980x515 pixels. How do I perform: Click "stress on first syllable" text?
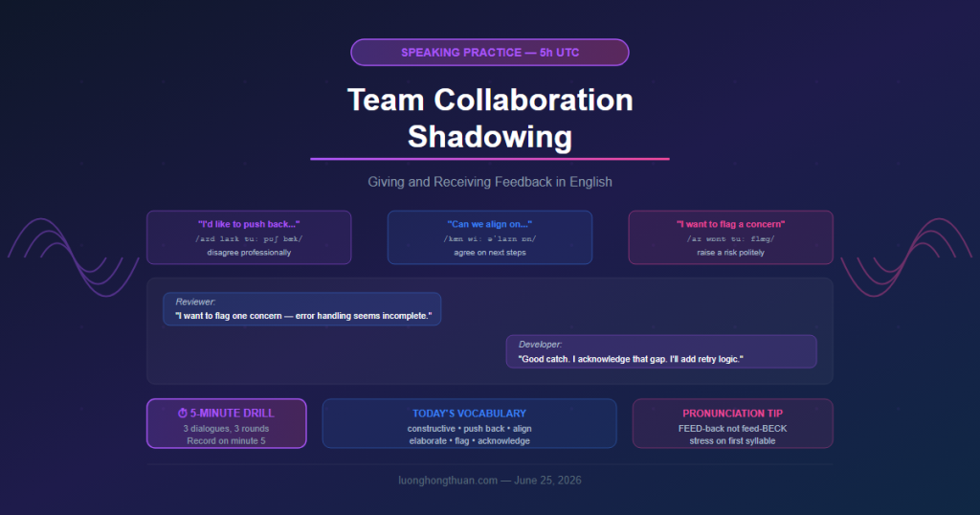[x=732, y=440]
